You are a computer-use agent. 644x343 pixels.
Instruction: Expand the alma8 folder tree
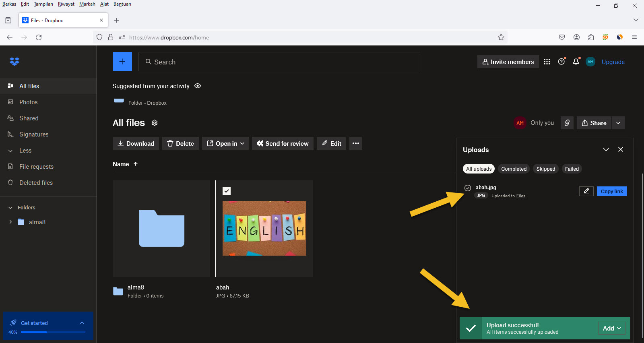coord(10,222)
